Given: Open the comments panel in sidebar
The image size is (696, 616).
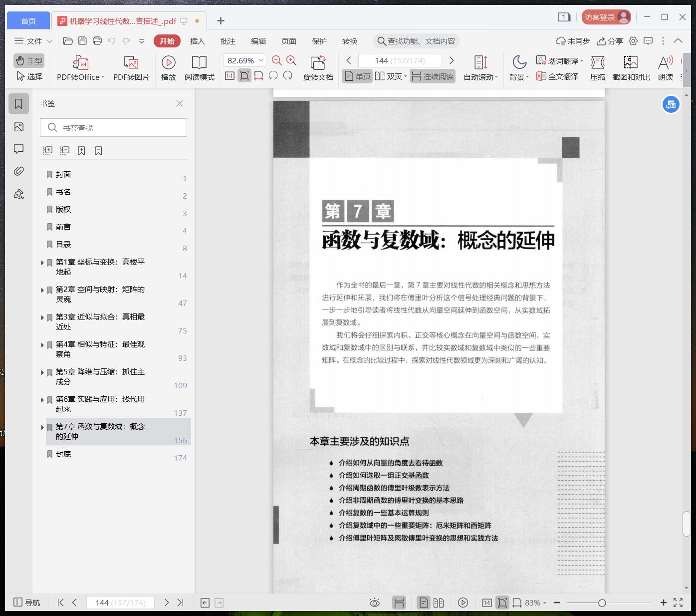Looking at the screenshot, I should click(19, 149).
